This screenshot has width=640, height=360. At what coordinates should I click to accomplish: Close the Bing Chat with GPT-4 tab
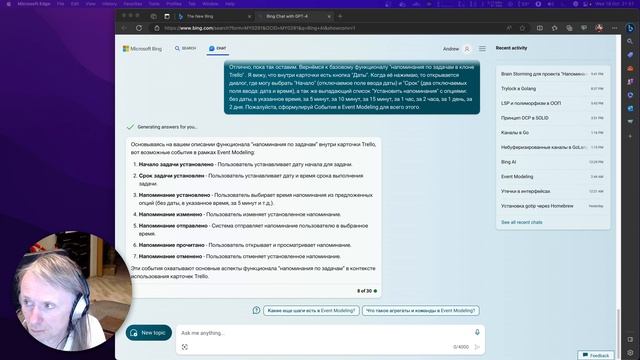pos(329,16)
